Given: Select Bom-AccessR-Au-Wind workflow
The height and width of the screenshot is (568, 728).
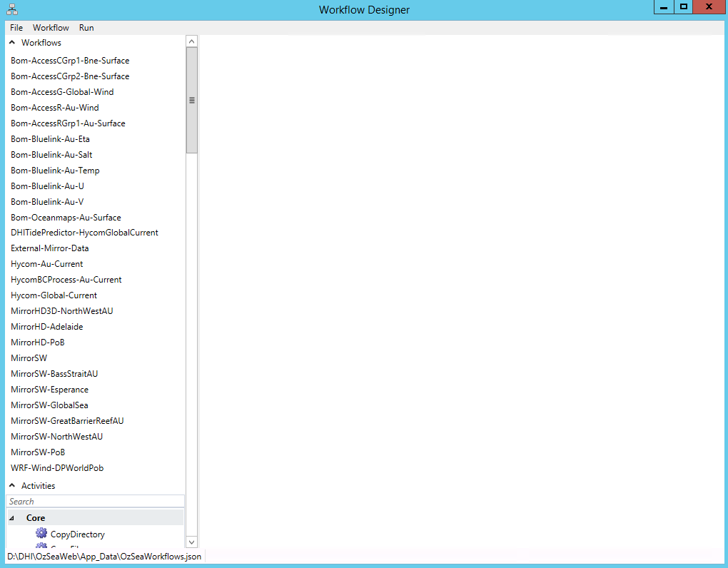Looking at the screenshot, I should point(55,108).
